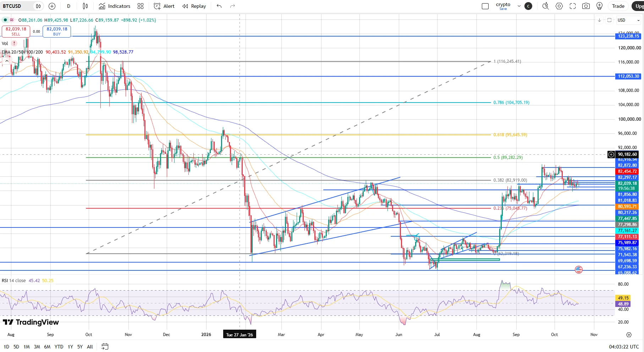
Task: Undo the last chart action
Action: 219,6
